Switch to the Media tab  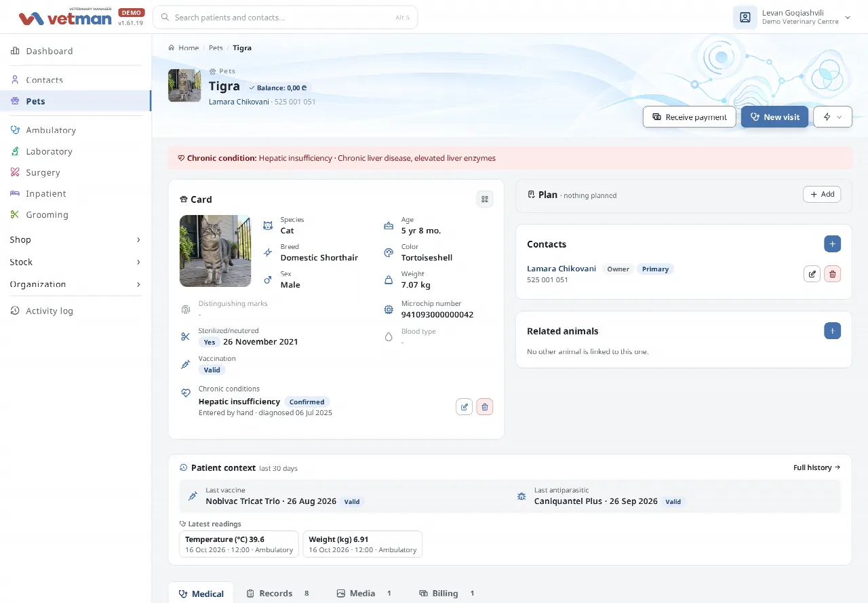click(365, 593)
